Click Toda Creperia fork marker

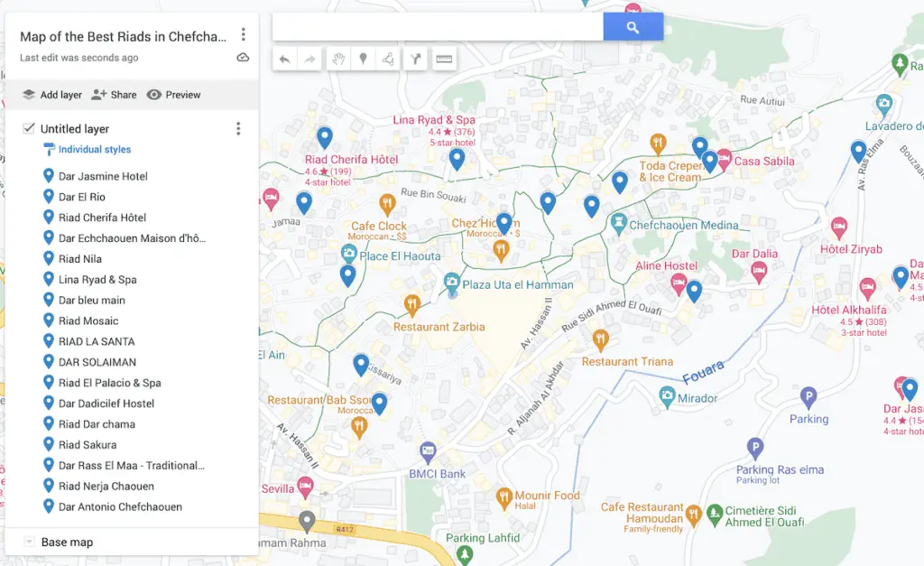658,144
